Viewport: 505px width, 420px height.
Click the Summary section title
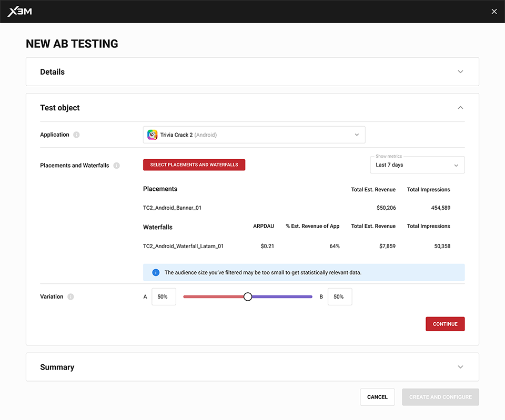(x=57, y=367)
